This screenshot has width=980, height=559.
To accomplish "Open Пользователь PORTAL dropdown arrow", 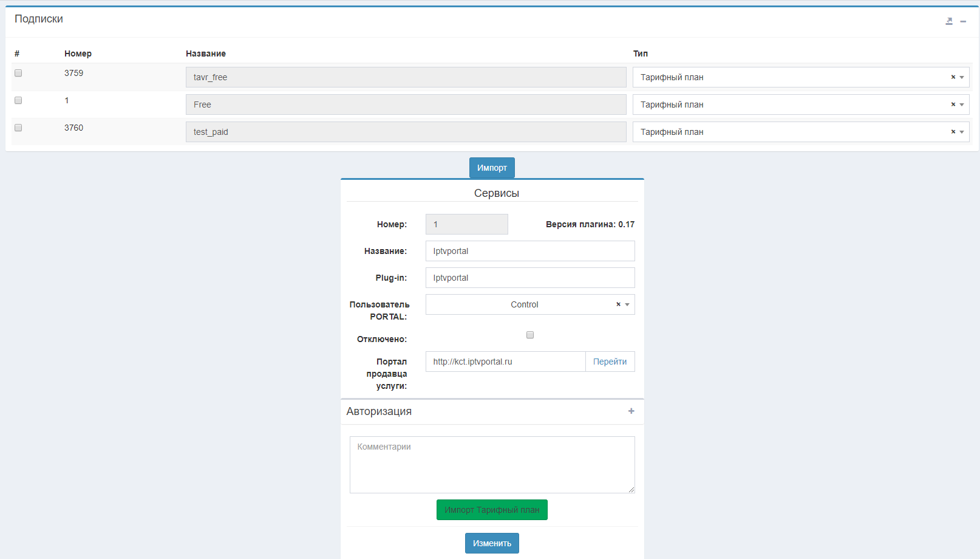I will tap(627, 304).
